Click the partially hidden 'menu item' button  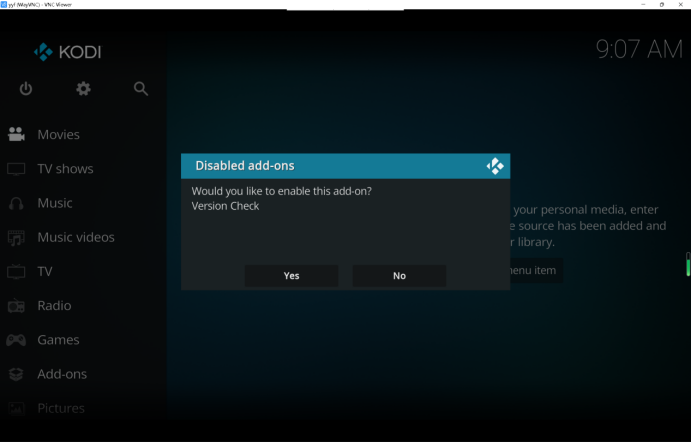[x=536, y=270]
